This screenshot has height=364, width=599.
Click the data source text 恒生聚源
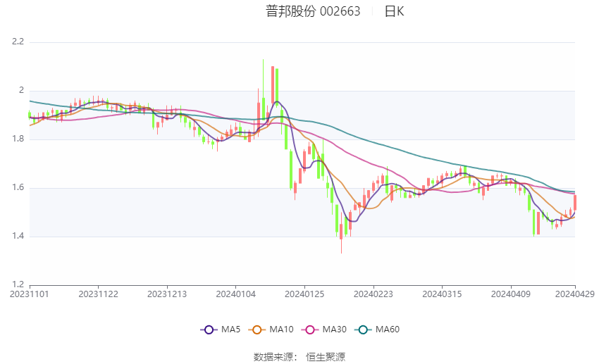click(x=326, y=357)
